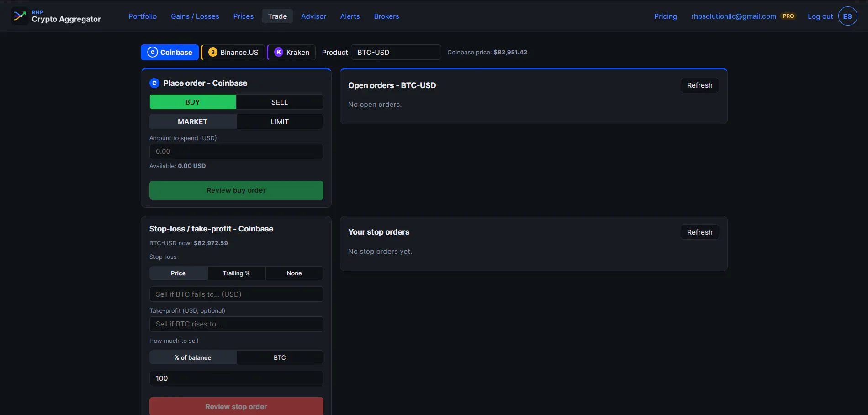Click the No open orders message
868x415 pixels.
tap(375, 105)
